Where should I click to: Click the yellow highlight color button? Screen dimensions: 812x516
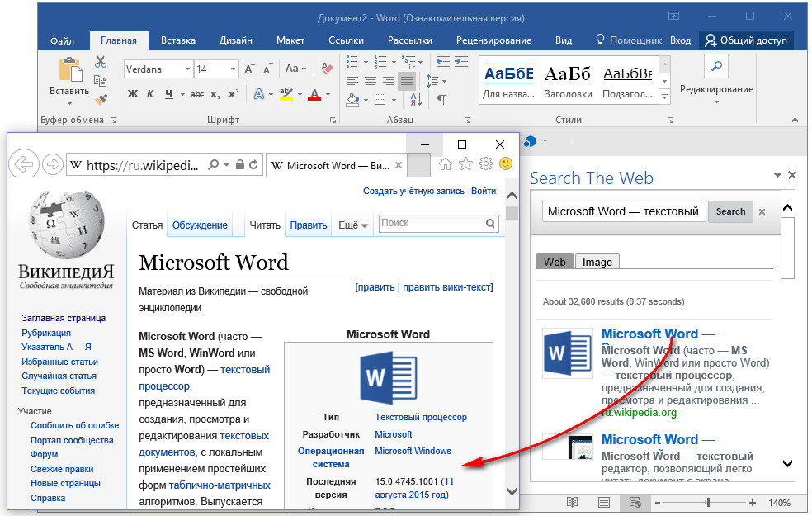pos(286,94)
